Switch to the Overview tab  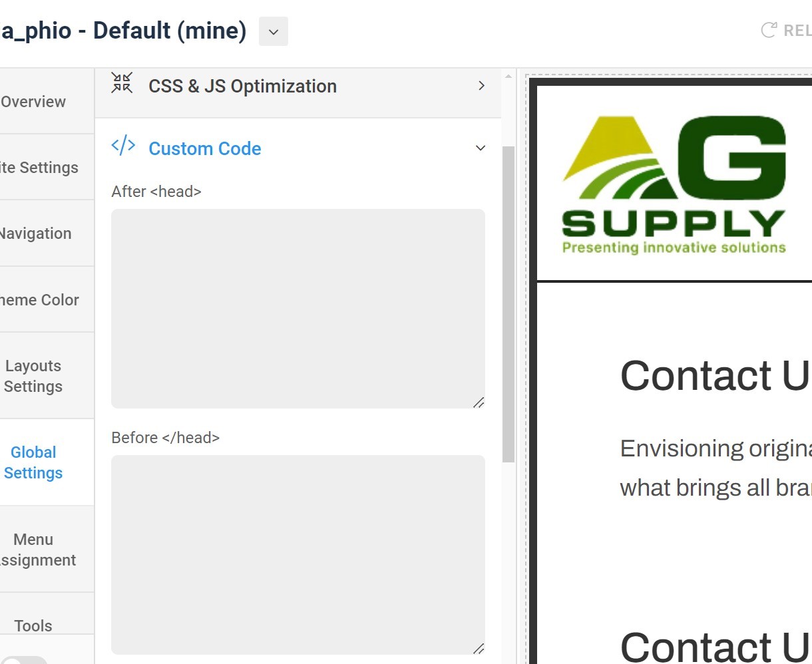pos(33,102)
